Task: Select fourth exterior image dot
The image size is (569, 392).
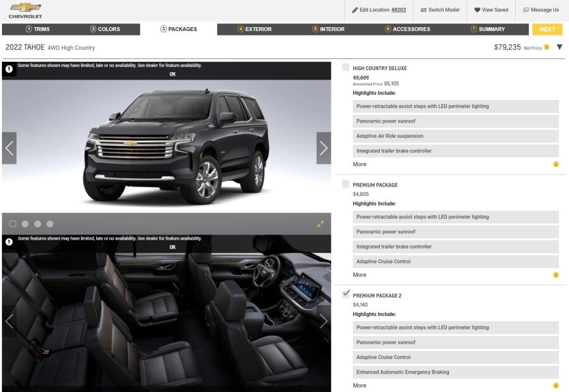Action: pos(50,224)
